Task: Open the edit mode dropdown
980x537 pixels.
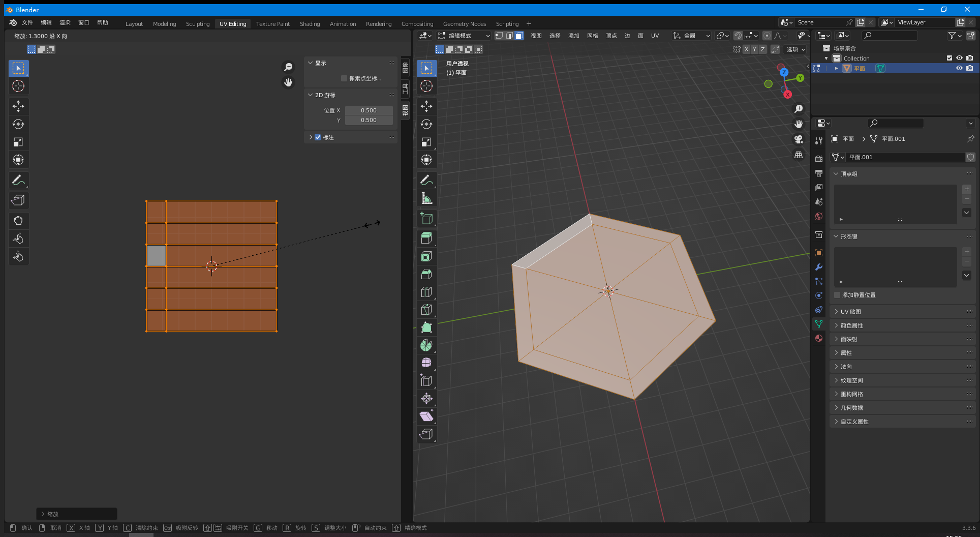Action: [464, 36]
